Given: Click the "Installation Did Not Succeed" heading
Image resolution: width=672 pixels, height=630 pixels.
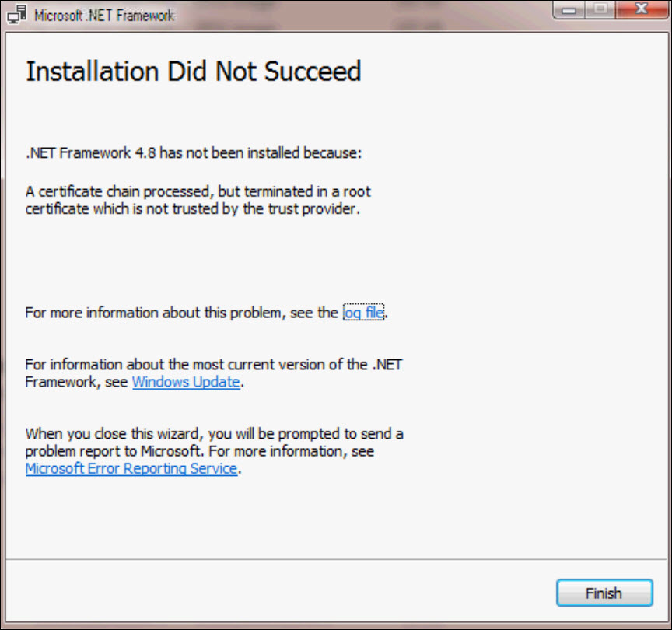Looking at the screenshot, I should point(193,72).
